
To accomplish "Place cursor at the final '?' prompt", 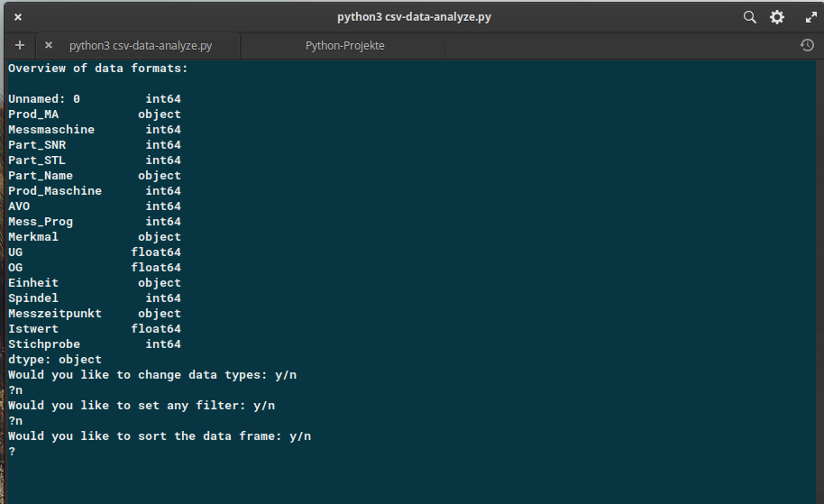I will pos(12,452).
